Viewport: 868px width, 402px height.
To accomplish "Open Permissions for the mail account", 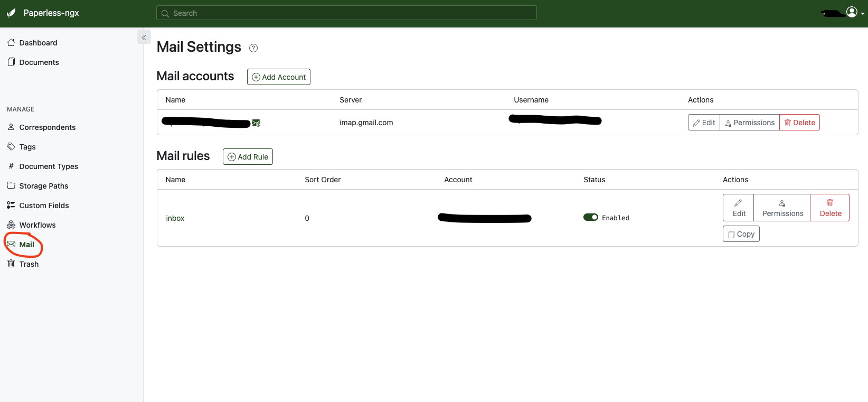I will pos(750,123).
